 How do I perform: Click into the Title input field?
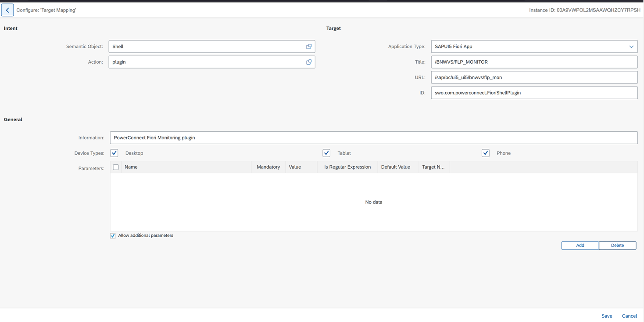click(533, 62)
